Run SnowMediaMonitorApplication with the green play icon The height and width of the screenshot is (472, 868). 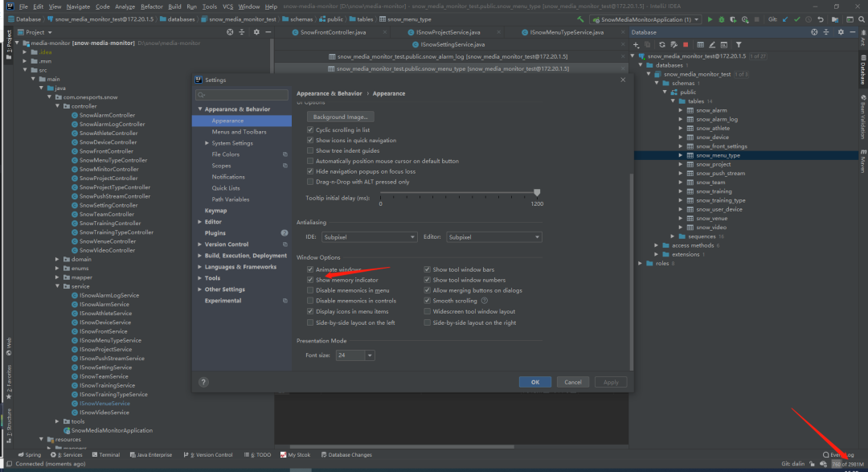coord(710,18)
